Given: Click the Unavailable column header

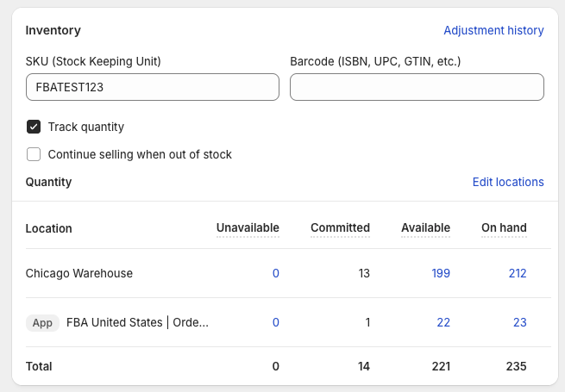Looking at the screenshot, I should click(248, 227).
